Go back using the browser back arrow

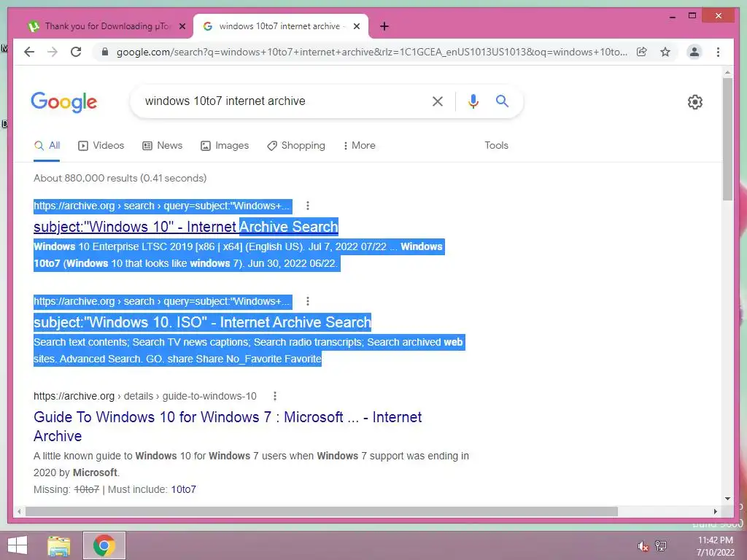click(29, 52)
